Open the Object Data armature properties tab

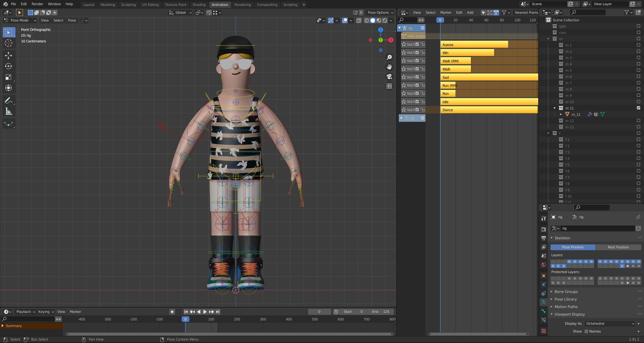click(x=544, y=302)
